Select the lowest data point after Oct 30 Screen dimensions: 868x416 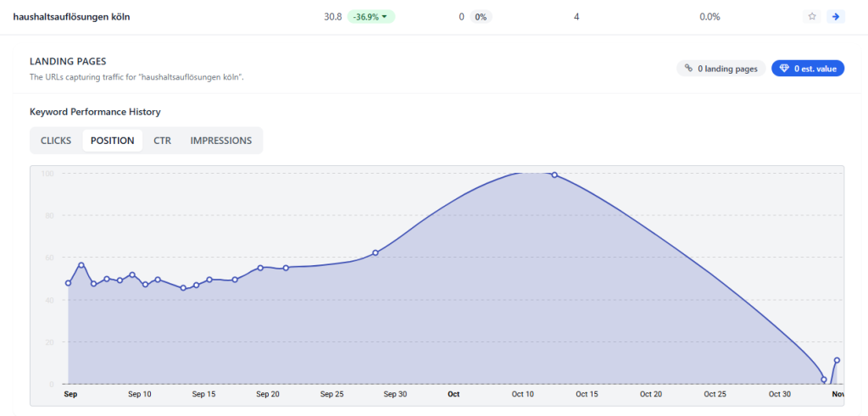point(824,380)
